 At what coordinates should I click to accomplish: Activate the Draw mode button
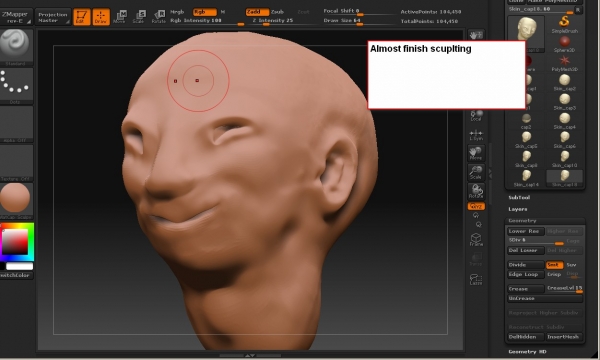[101, 16]
